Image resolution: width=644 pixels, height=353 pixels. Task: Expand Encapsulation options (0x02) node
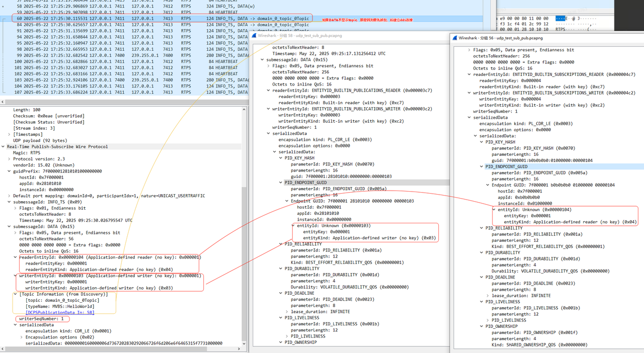(x=21, y=337)
